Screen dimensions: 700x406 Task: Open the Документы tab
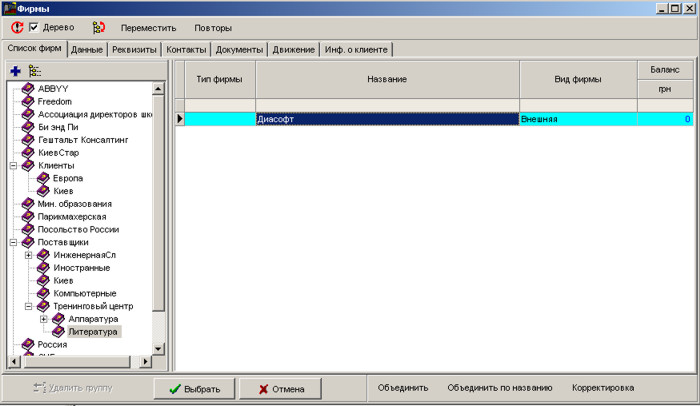click(x=239, y=49)
